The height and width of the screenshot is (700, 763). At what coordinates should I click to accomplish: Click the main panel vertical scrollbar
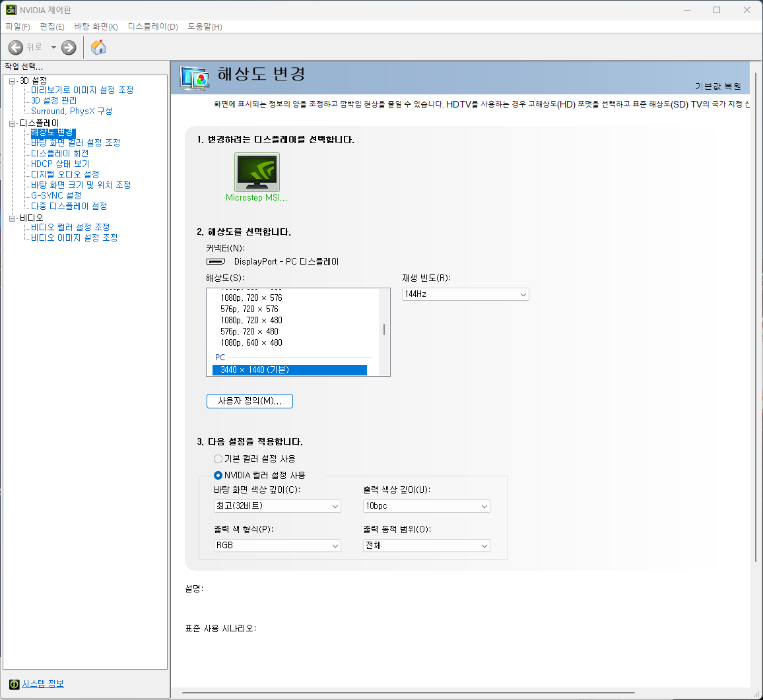click(x=756, y=316)
